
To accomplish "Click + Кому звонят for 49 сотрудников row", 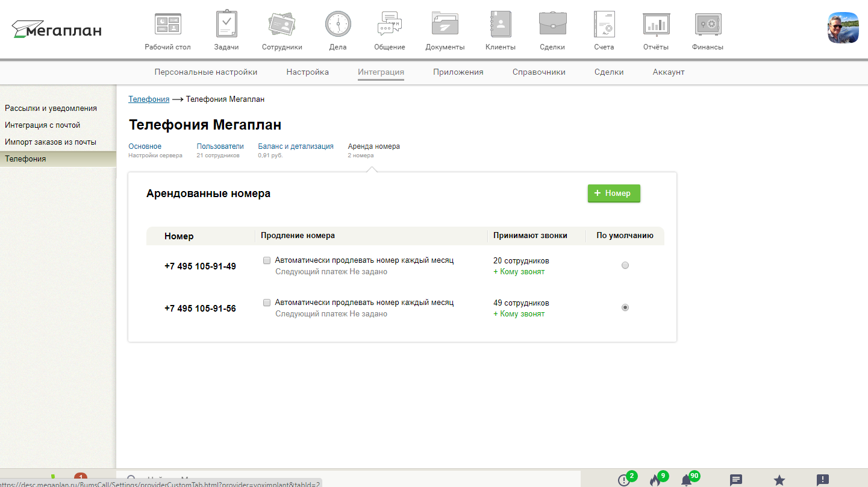I will pos(519,314).
